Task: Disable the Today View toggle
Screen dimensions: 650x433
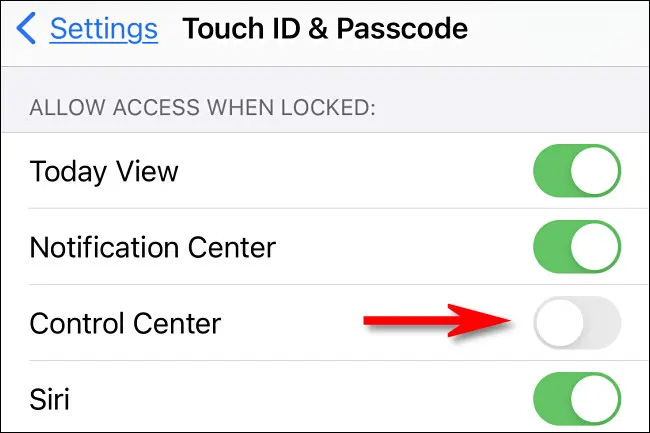Action: (577, 171)
